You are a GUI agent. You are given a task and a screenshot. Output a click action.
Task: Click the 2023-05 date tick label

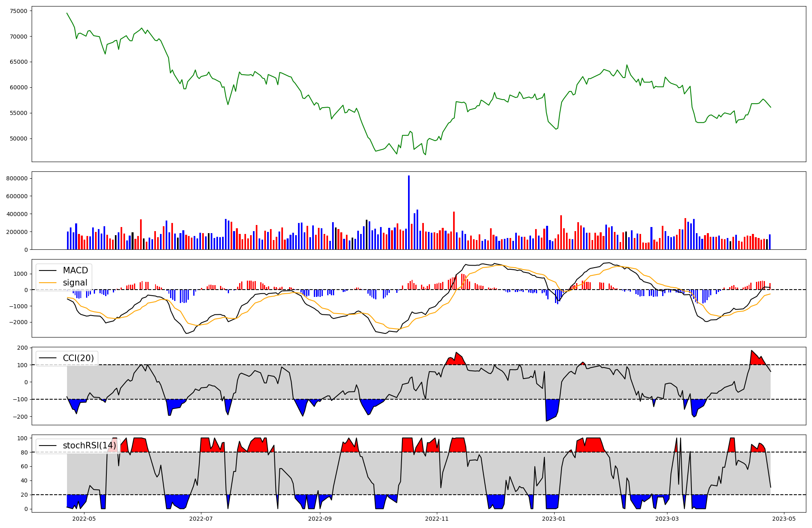[784, 518]
